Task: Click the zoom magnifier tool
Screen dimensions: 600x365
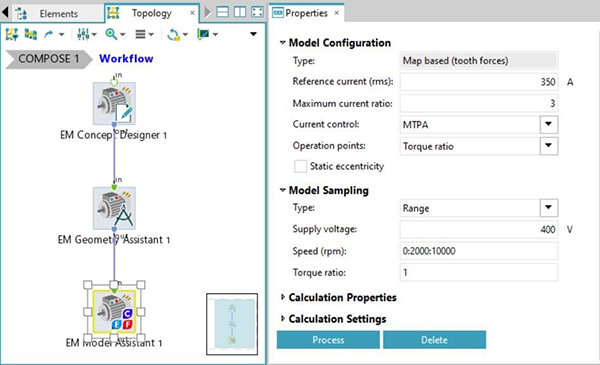Action: (x=111, y=34)
